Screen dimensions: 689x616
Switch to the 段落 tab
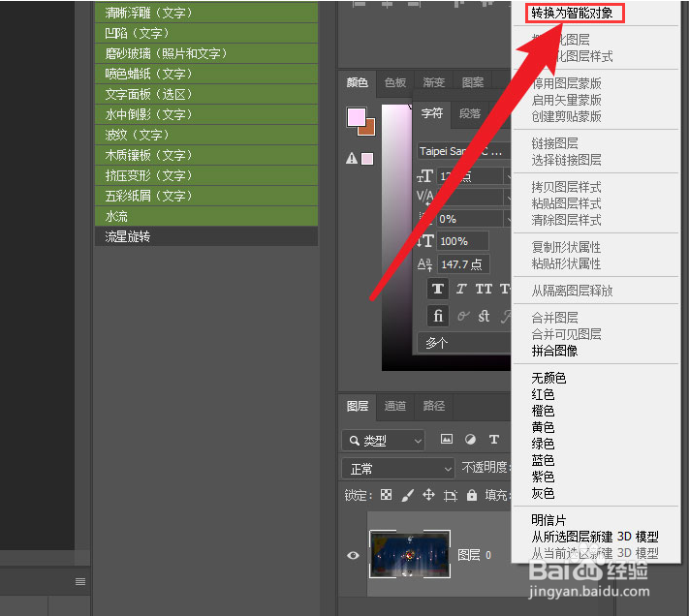470,113
